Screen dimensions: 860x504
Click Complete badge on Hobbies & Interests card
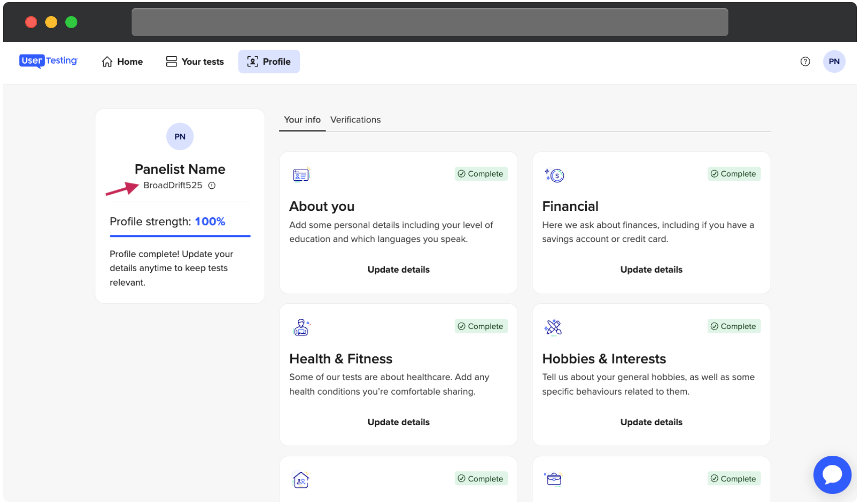[734, 326]
